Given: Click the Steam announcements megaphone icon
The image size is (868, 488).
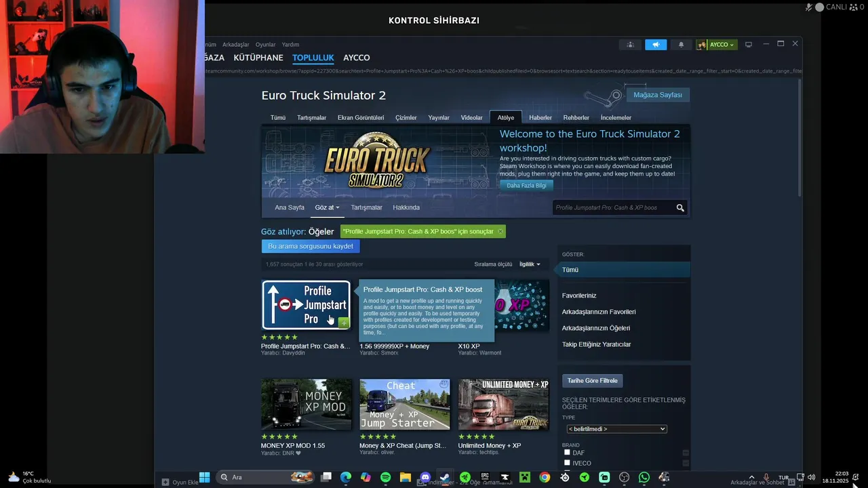Looking at the screenshot, I should click(656, 45).
